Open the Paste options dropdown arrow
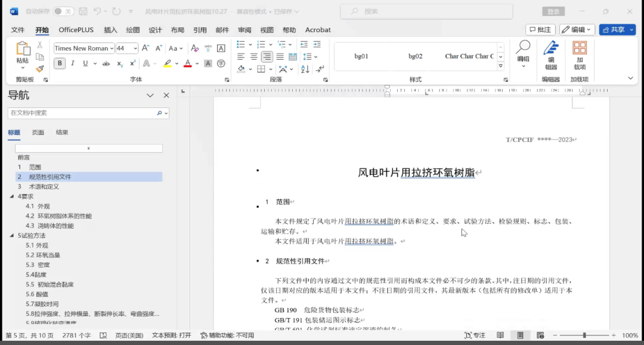Screen dimensions: 644x345 click(x=23, y=67)
